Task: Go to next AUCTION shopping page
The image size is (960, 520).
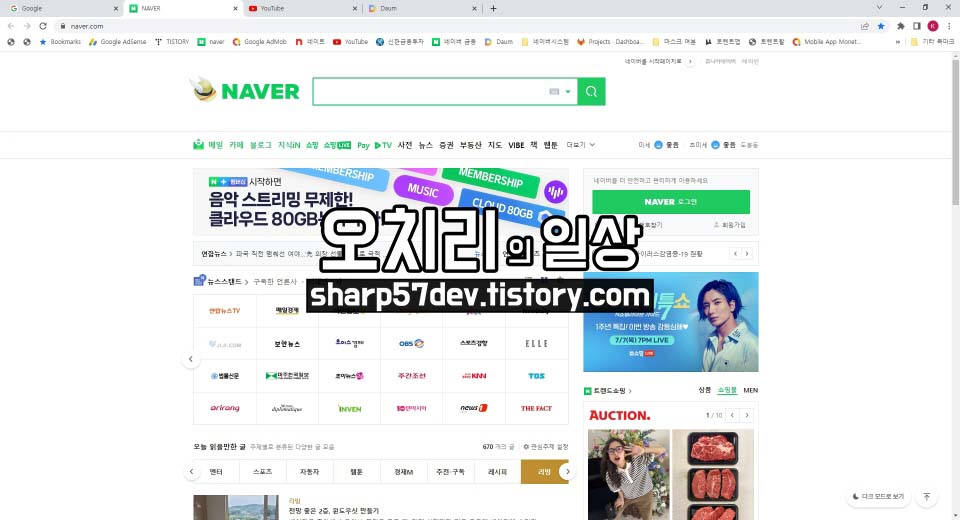Action: 746,415
